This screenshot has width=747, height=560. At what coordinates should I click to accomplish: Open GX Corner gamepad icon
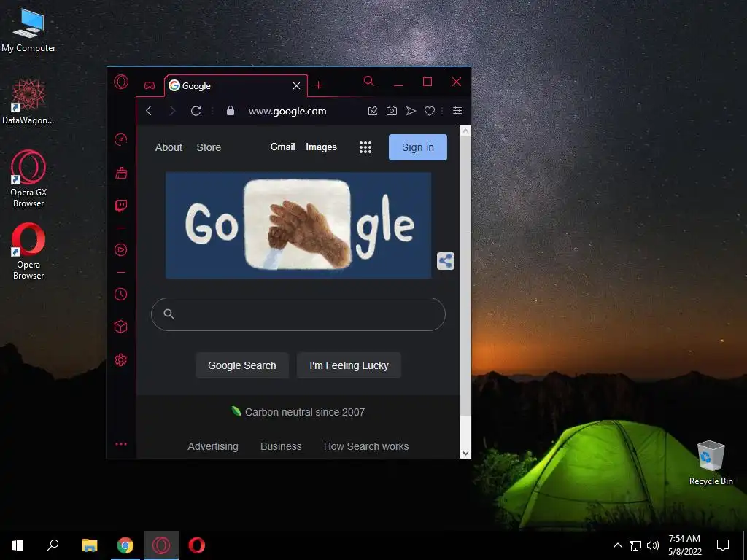[150, 86]
